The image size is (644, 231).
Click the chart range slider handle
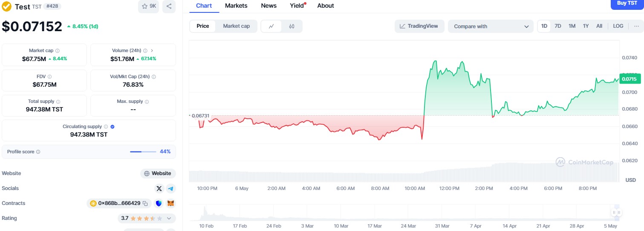616,212
